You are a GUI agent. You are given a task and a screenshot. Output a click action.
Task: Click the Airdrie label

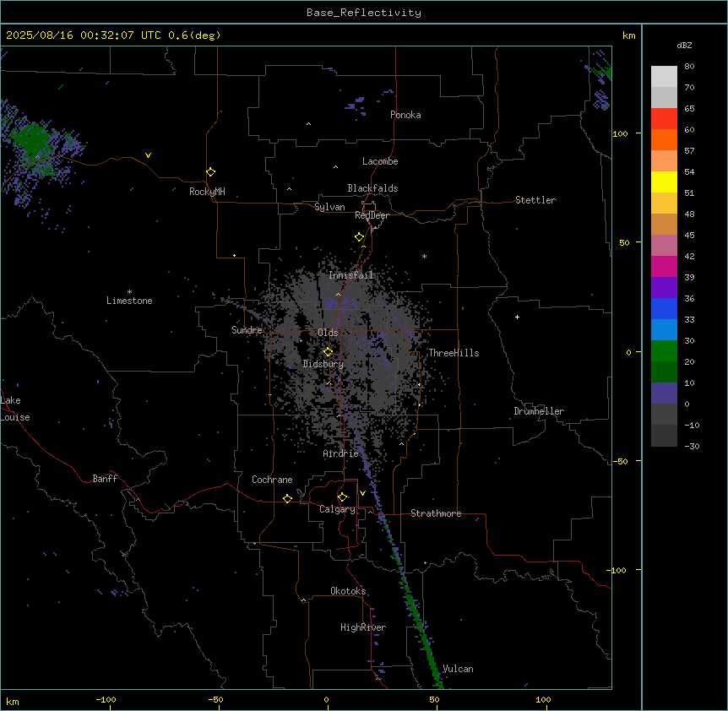coord(341,453)
